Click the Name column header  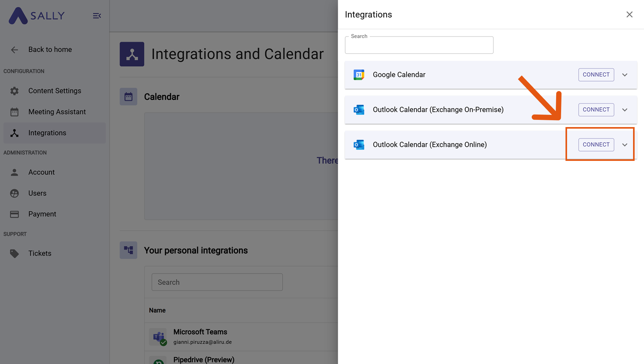[x=157, y=310]
